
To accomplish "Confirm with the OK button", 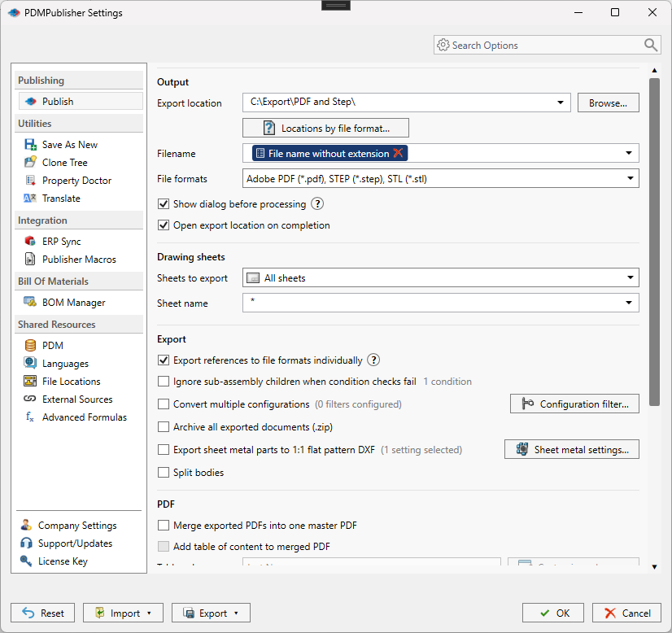I will tap(553, 613).
